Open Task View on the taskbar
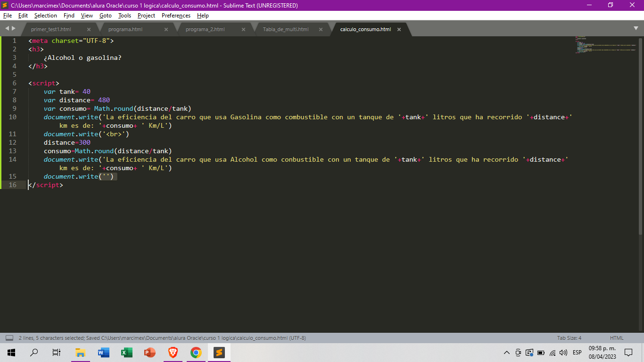 click(x=57, y=352)
